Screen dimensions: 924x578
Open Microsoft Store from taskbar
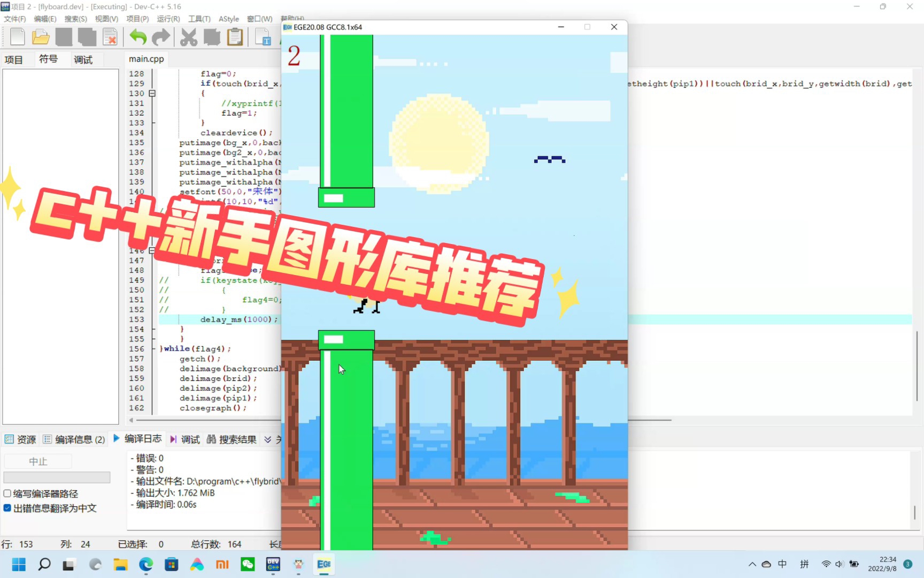[x=172, y=564]
